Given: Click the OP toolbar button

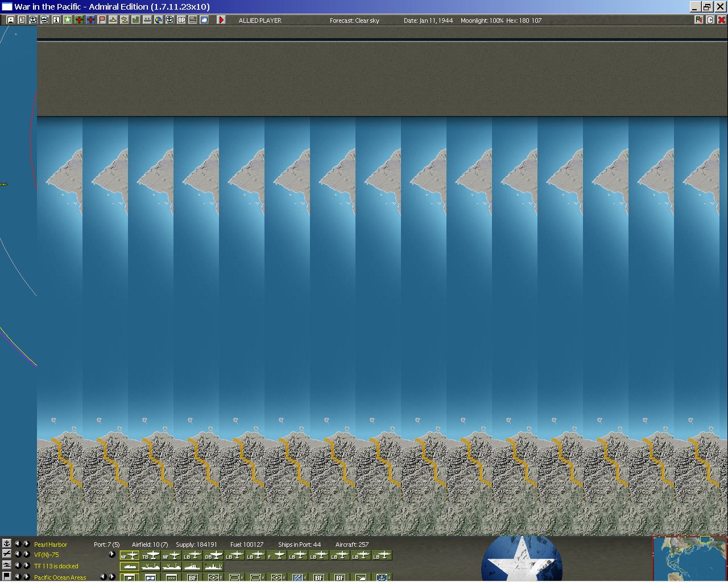Looking at the screenshot, I should [181, 20].
